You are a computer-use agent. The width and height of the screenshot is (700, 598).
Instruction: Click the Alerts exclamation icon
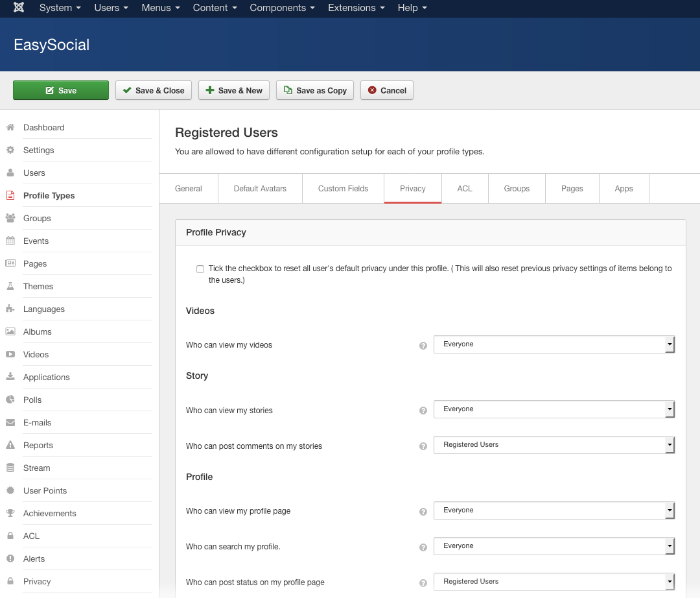click(x=10, y=558)
